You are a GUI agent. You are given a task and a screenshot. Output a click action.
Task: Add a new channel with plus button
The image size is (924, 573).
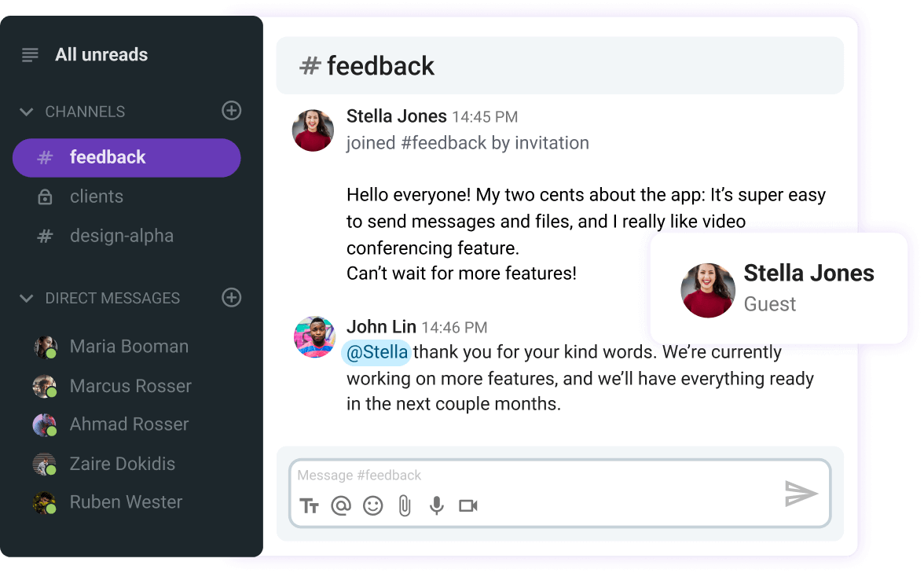[231, 111]
